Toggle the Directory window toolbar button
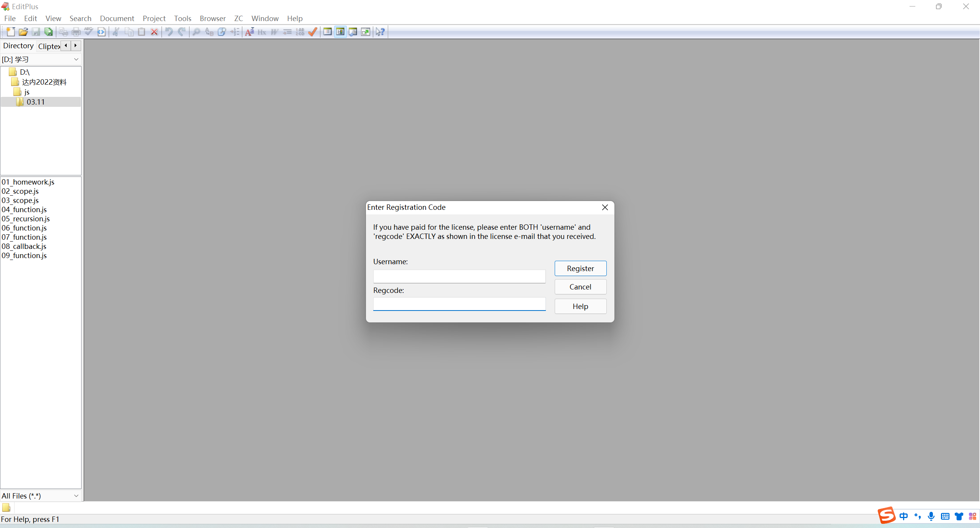The image size is (980, 528). click(340, 32)
